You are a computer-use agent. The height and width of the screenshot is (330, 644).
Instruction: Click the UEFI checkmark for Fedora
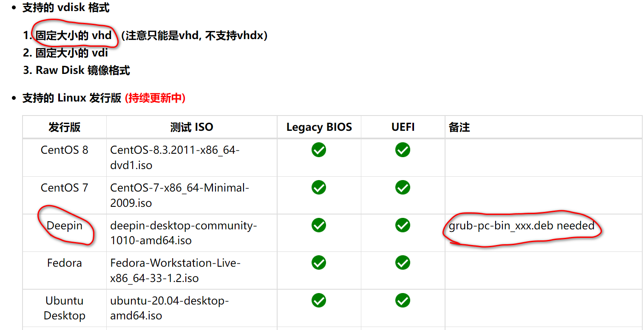403,263
